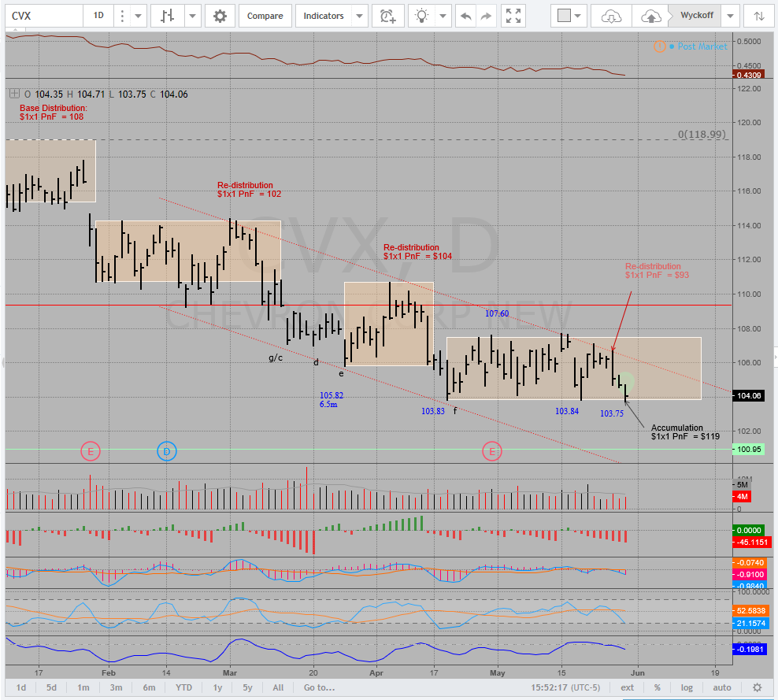This screenshot has width=778, height=700.
Task: Click the bar style chart type icon
Action: [x=167, y=16]
